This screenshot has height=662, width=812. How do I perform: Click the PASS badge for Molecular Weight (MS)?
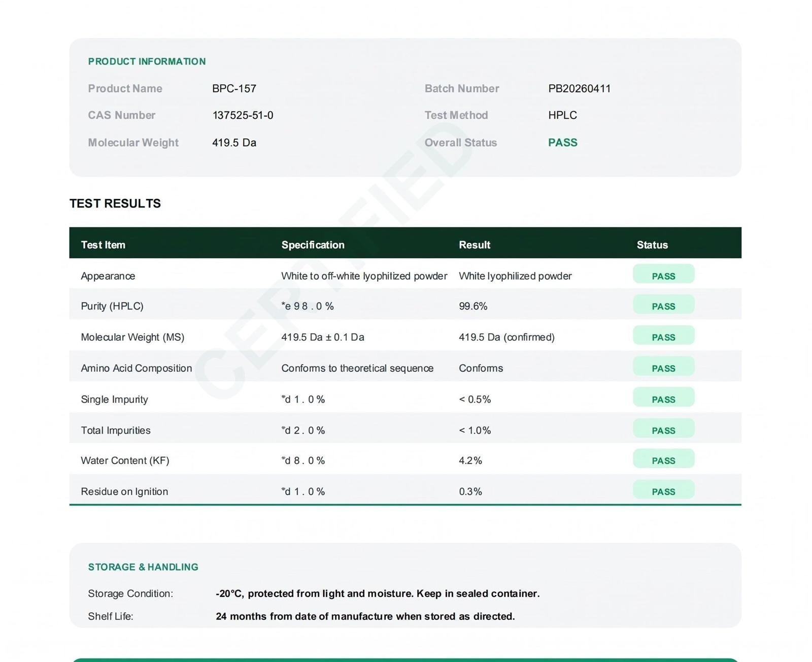pos(663,336)
